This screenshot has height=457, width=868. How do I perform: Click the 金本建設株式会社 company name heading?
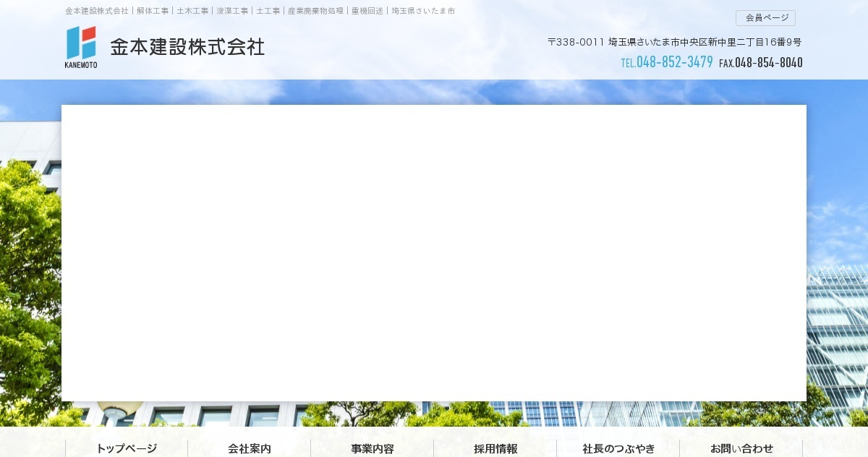click(187, 47)
